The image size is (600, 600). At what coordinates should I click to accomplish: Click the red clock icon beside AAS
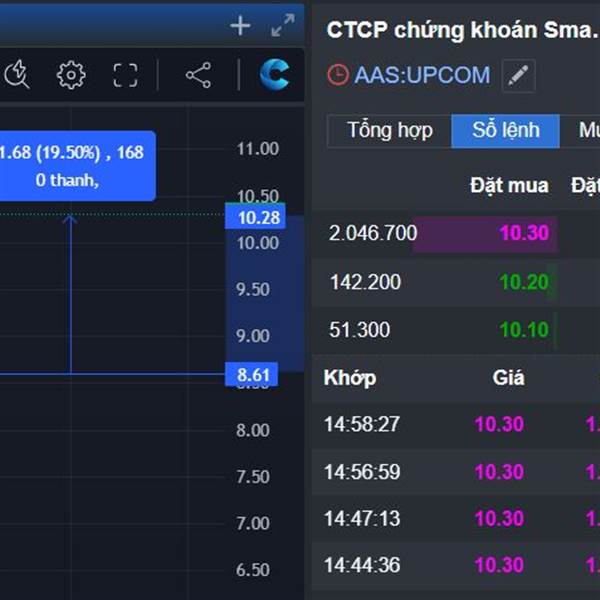[x=338, y=75]
